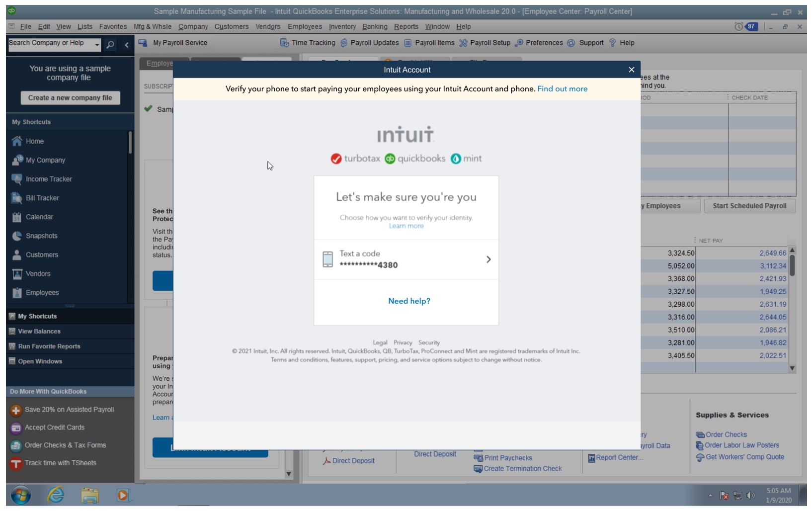Click the Need help? link
Viewport: 812px width, 511px height.
(x=409, y=301)
